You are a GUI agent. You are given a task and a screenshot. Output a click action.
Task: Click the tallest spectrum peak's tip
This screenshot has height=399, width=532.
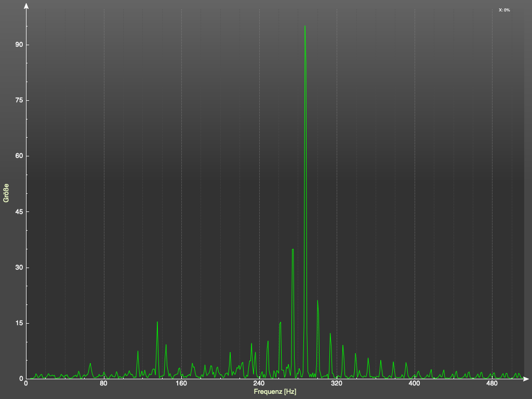point(305,26)
